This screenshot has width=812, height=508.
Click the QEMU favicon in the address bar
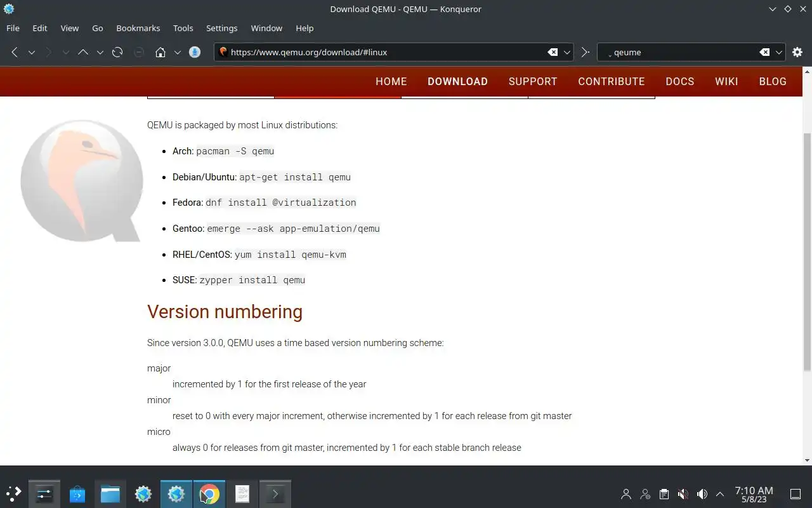[223, 52]
